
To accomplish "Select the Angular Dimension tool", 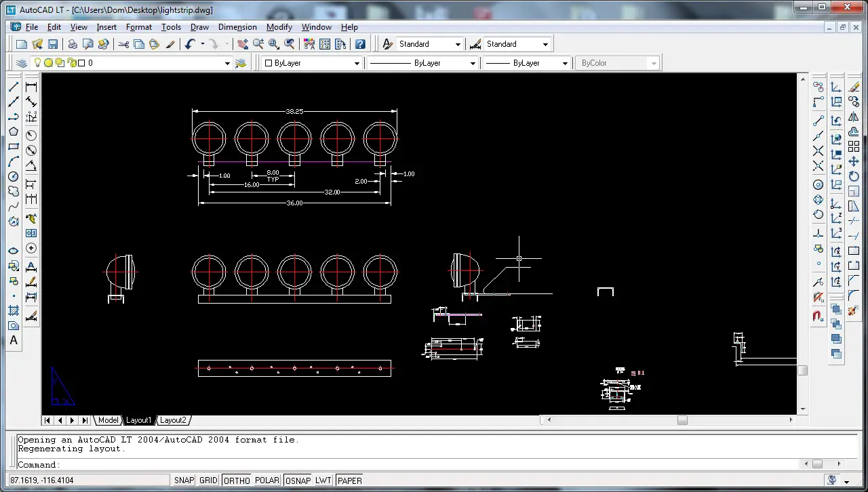I will (x=31, y=165).
